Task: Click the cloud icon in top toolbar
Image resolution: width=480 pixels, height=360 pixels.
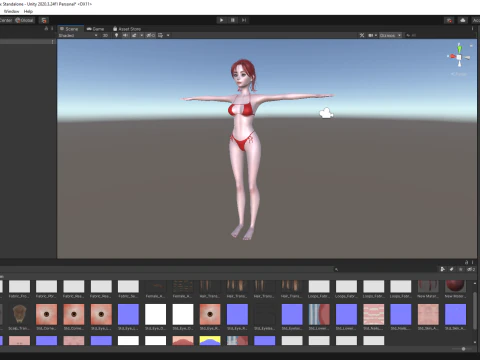Action: 463,20
